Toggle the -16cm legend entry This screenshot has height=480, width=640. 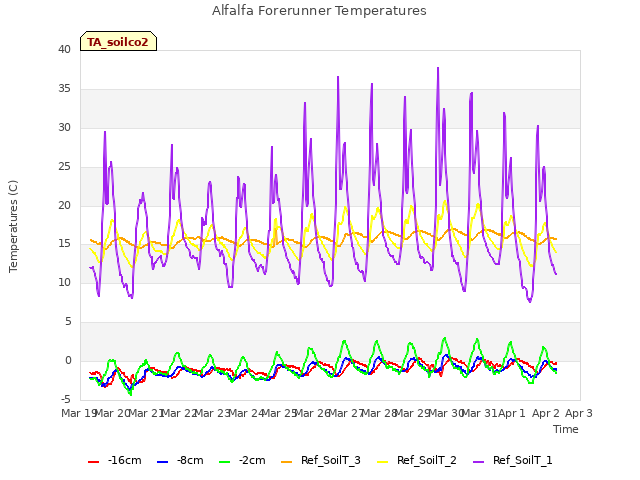(115, 460)
